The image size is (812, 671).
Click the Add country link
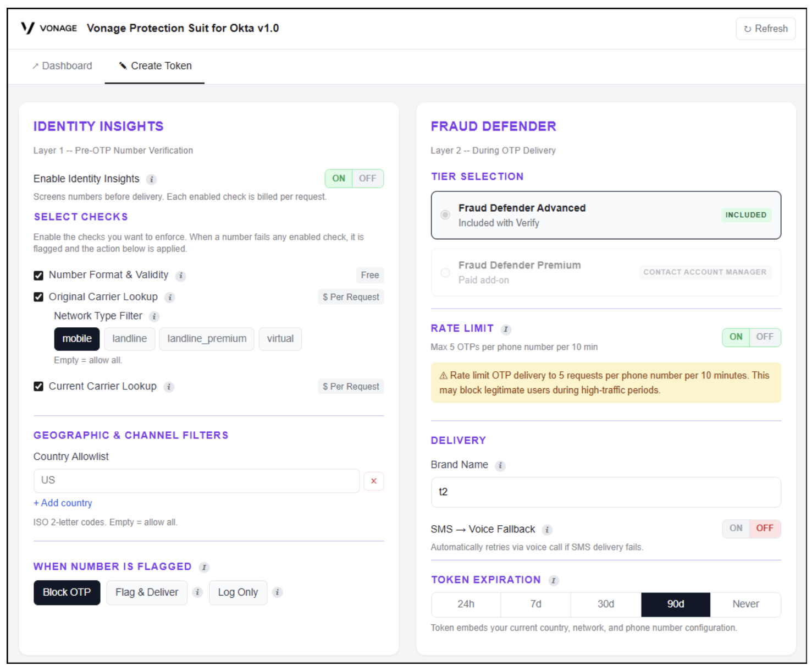pyautogui.click(x=63, y=503)
